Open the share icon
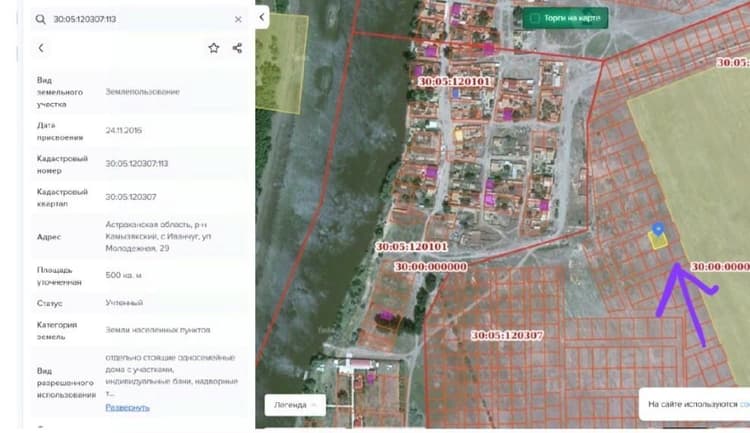 click(x=237, y=48)
